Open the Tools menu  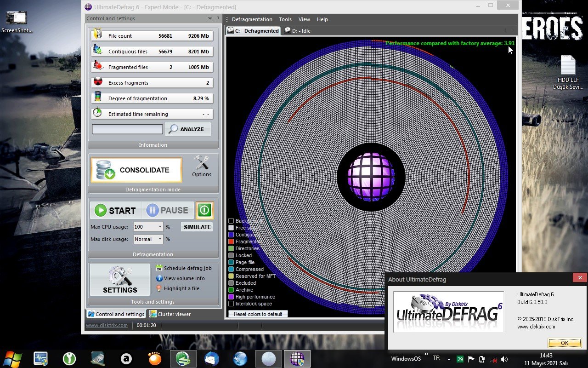tap(285, 19)
